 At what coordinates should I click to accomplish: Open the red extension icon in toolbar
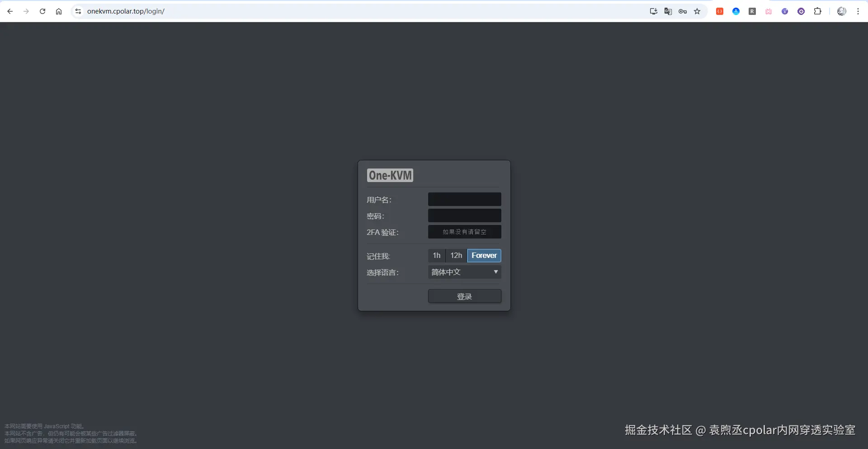click(720, 11)
